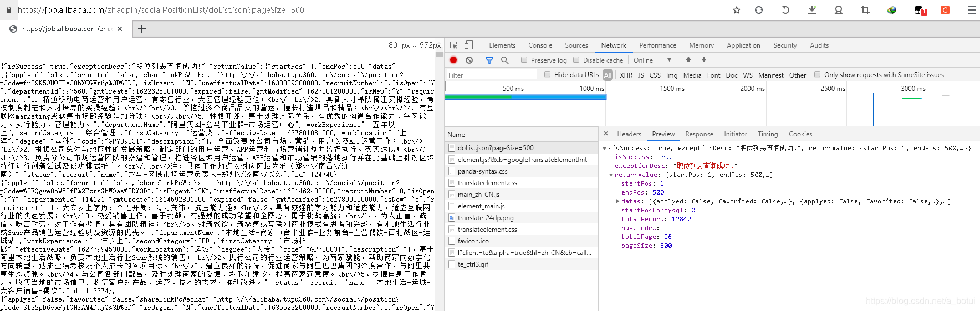Open the Sources tab
980x311 pixels.
click(576, 45)
